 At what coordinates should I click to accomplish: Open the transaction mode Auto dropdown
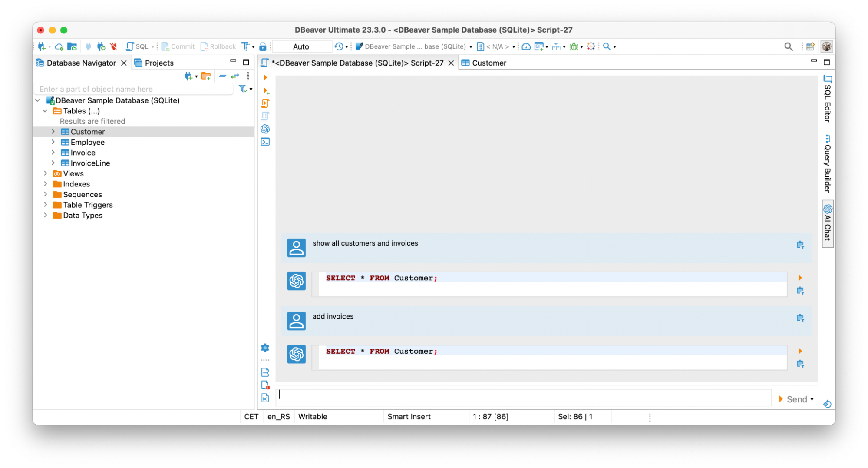pyautogui.click(x=302, y=46)
